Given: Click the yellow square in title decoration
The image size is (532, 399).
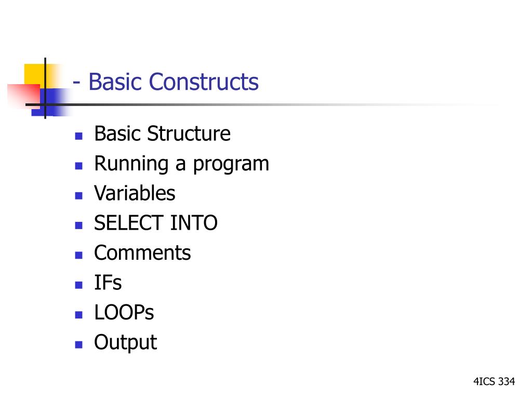Looking at the screenshot, I should click(x=34, y=75).
